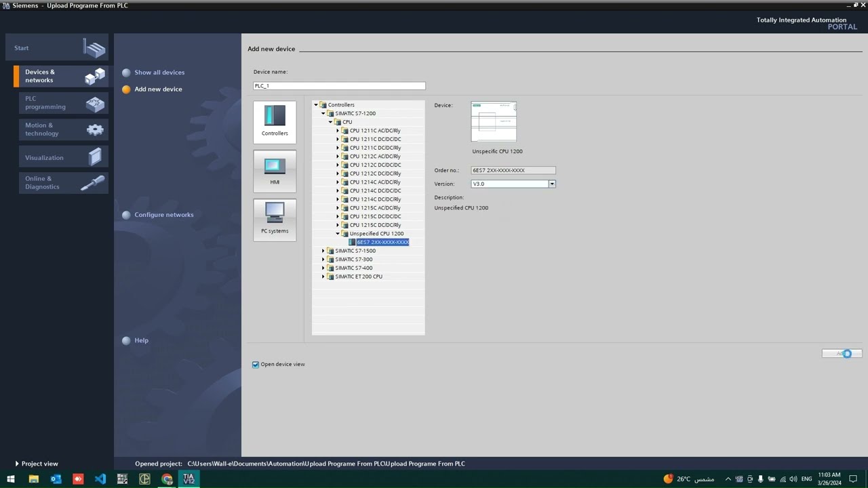The image size is (868, 488).
Task: Choose the Controllers device category
Action: tap(275, 122)
